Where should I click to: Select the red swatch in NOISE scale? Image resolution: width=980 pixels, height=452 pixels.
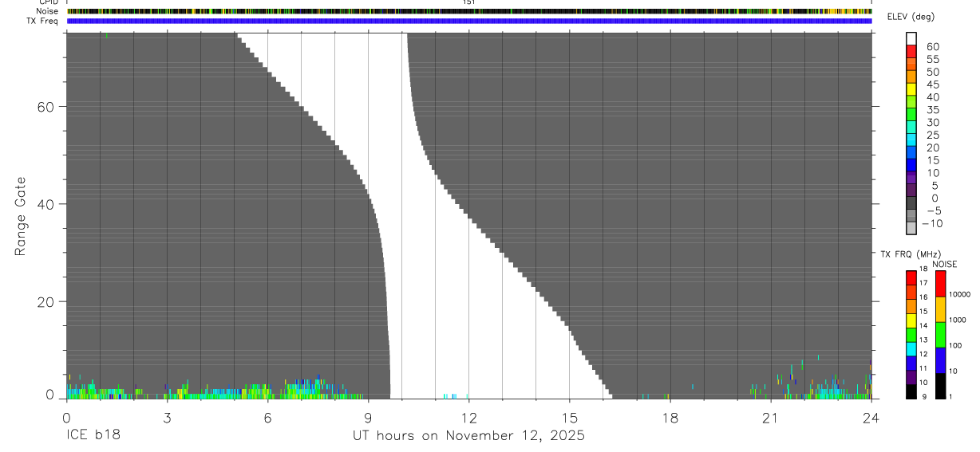tap(940, 284)
